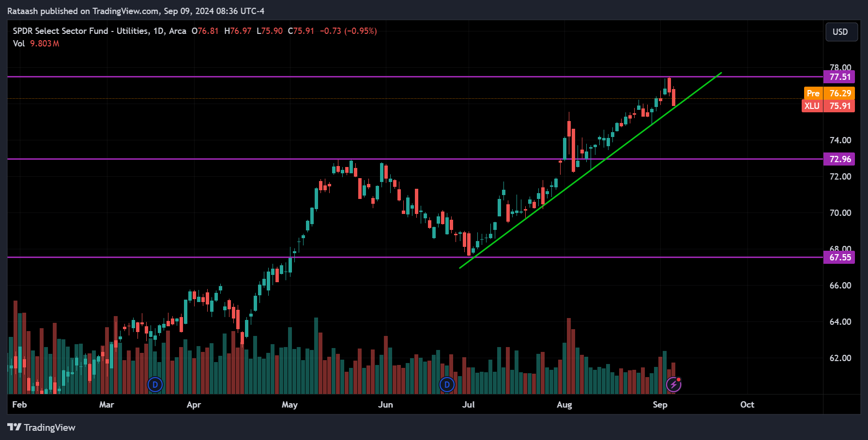Select the 77.51 price level label
The image size is (868, 440).
pos(839,77)
